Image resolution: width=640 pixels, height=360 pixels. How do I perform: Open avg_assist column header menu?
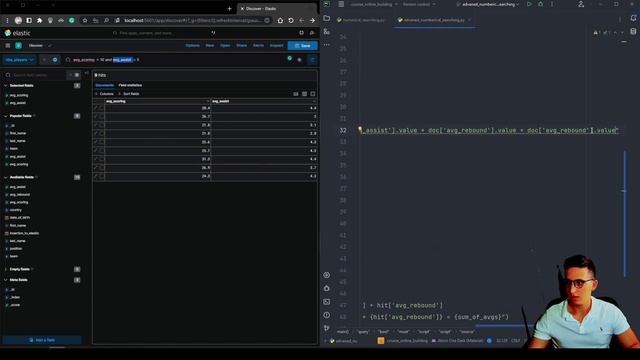[314, 101]
